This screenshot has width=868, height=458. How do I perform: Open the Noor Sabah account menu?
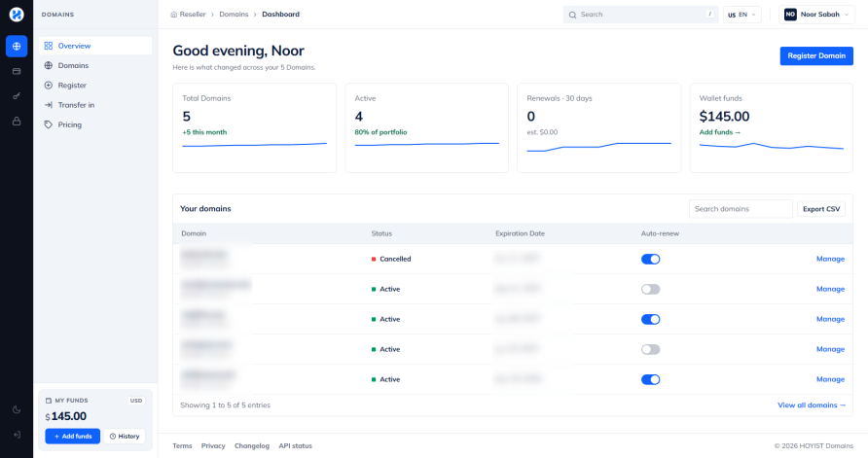pyautogui.click(x=816, y=15)
